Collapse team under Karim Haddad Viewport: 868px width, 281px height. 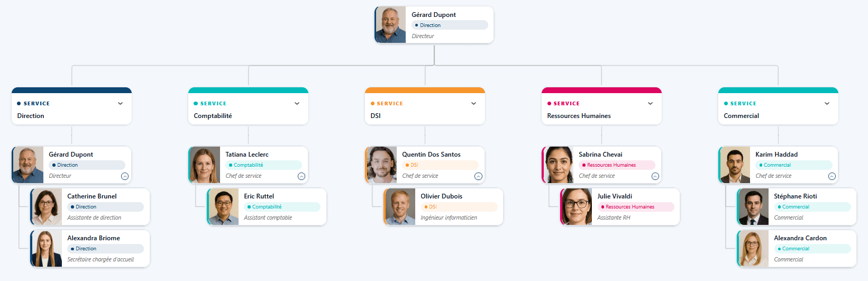(832, 176)
